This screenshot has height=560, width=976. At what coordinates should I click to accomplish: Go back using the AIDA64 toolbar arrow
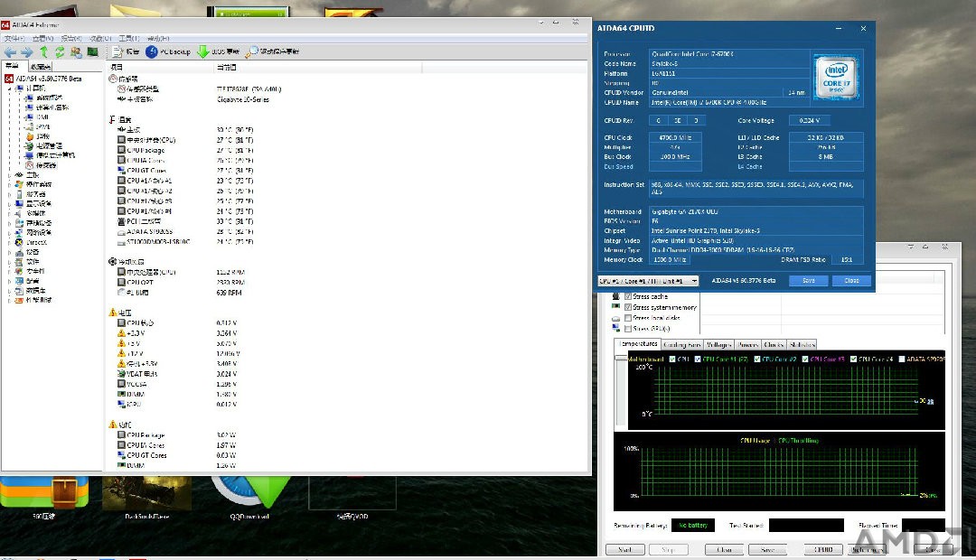[11, 52]
